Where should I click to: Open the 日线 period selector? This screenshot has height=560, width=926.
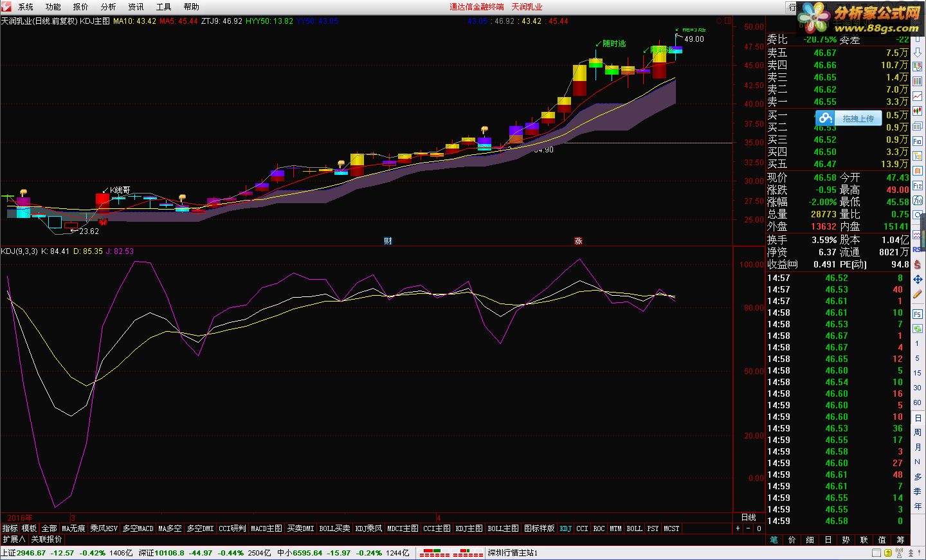pyautogui.click(x=749, y=517)
